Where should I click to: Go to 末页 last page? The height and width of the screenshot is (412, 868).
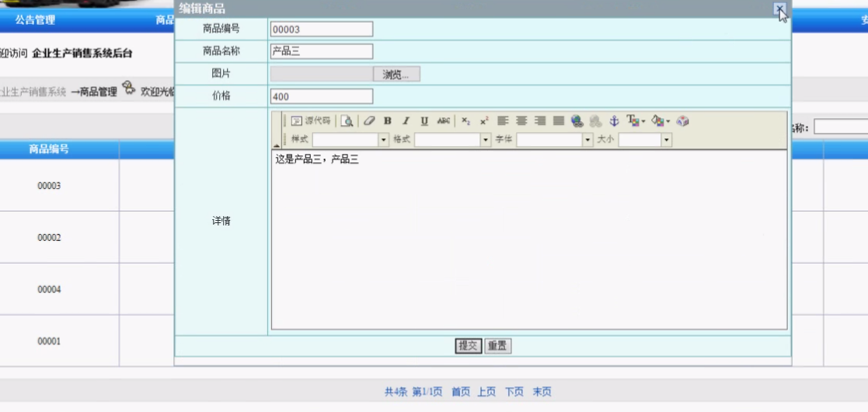click(x=542, y=392)
